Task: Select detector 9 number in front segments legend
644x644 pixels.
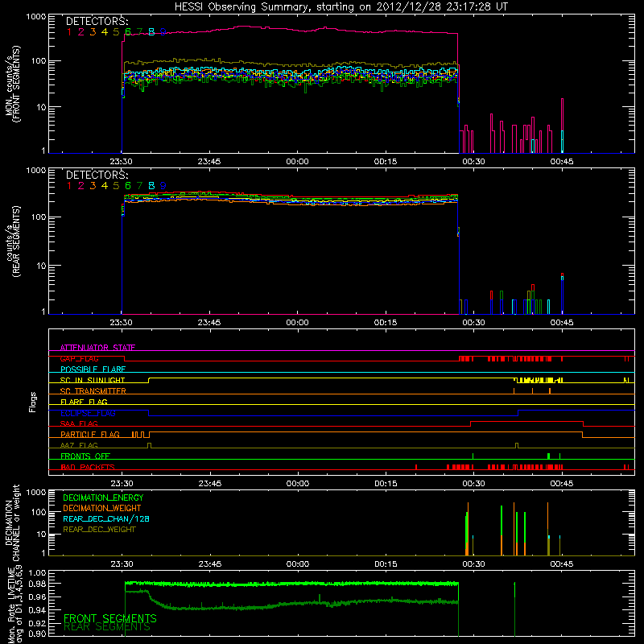Action: tap(163, 32)
